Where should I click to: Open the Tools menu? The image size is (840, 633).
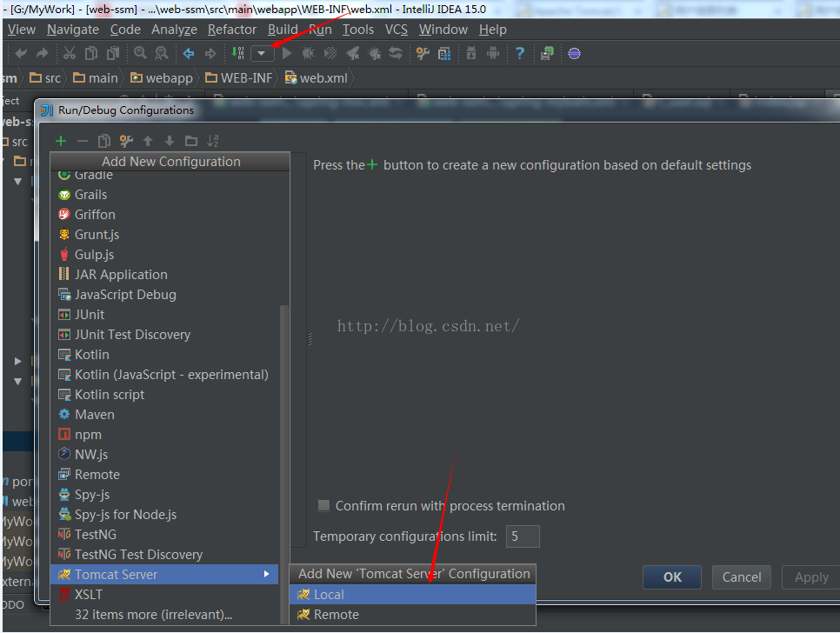pyautogui.click(x=358, y=30)
